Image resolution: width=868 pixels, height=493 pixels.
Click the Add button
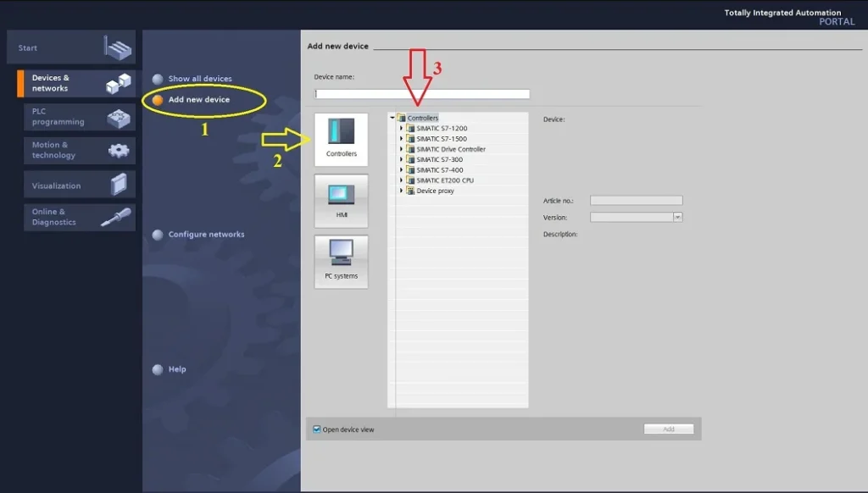tap(668, 429)
